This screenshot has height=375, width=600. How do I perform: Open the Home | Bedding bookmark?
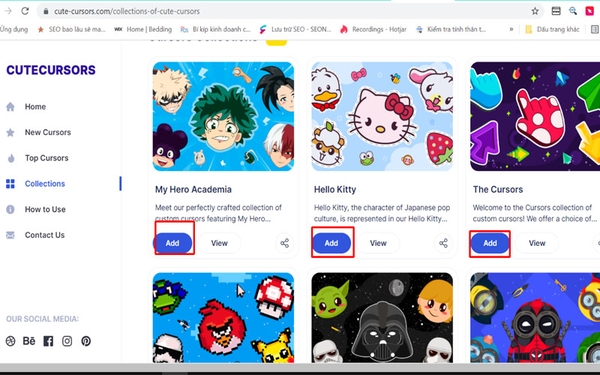143,29
